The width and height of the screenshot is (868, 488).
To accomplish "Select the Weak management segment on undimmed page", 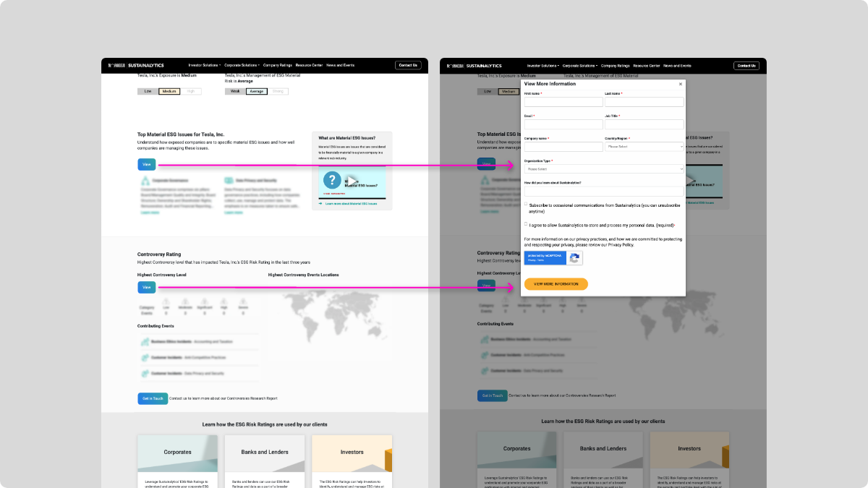I will point(235,91).
